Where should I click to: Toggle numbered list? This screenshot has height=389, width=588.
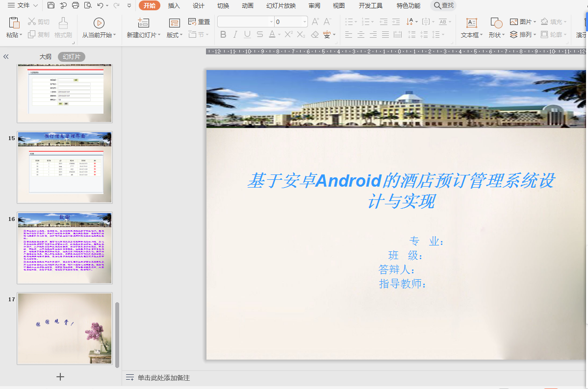(x=366, y=22)
